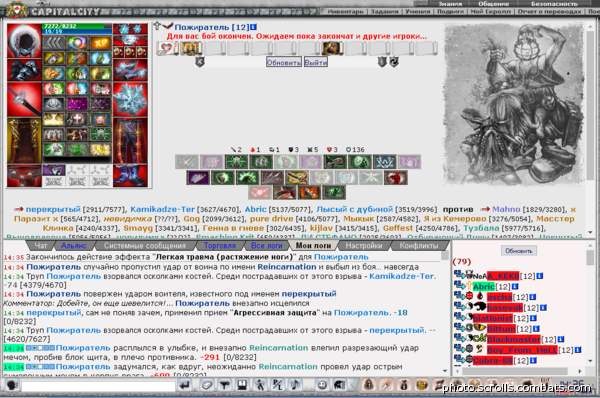Viewport: 600px width, 398px height.
Task: Click the money bag icon in bottom bar
Action: coord(404,385)
